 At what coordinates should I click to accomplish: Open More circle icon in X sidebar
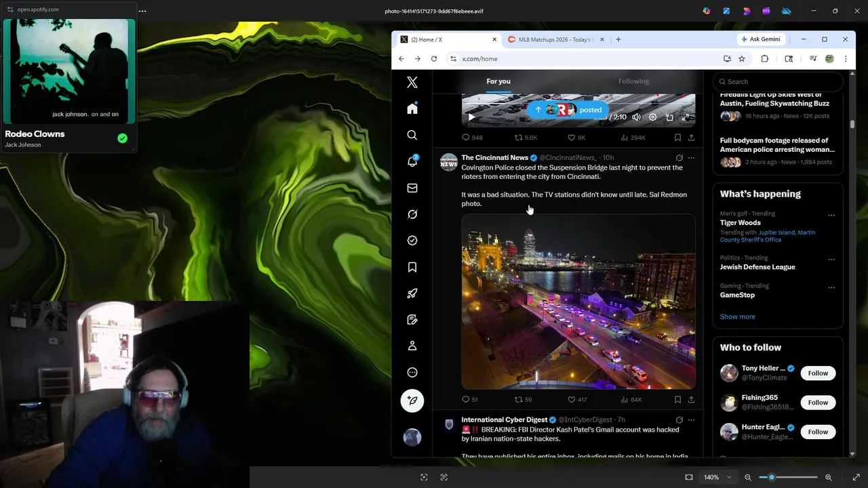[x=412, y=372]
